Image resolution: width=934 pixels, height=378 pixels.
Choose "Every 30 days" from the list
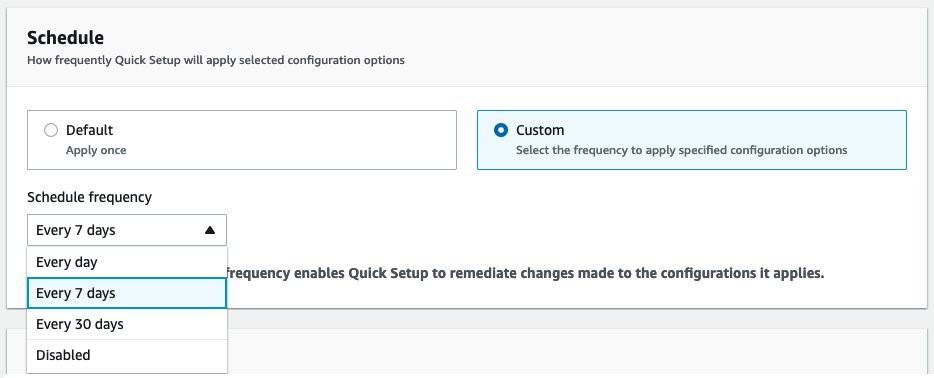coord(127,324)
